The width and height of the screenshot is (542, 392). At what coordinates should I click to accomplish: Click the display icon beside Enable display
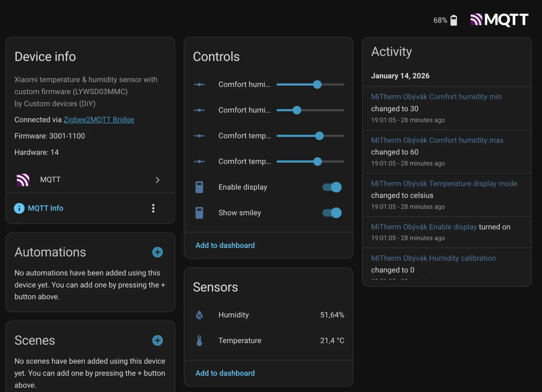pos(199,187)
